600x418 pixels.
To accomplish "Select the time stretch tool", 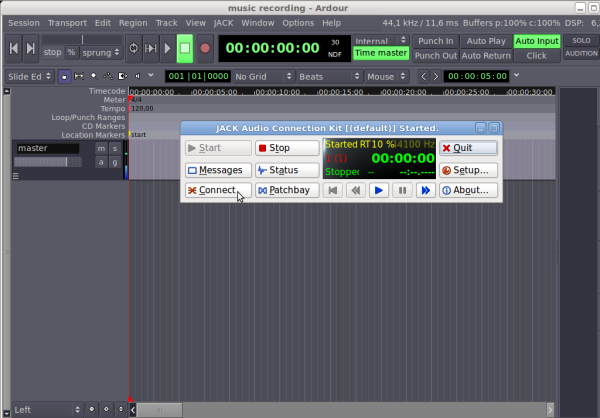I will 123,77.
